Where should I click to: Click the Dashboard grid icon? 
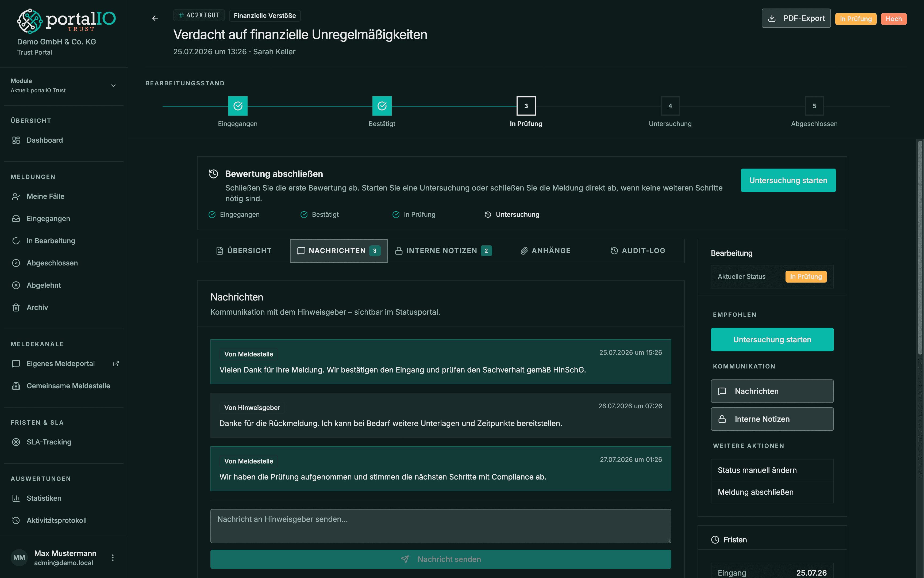click(16, 140)
